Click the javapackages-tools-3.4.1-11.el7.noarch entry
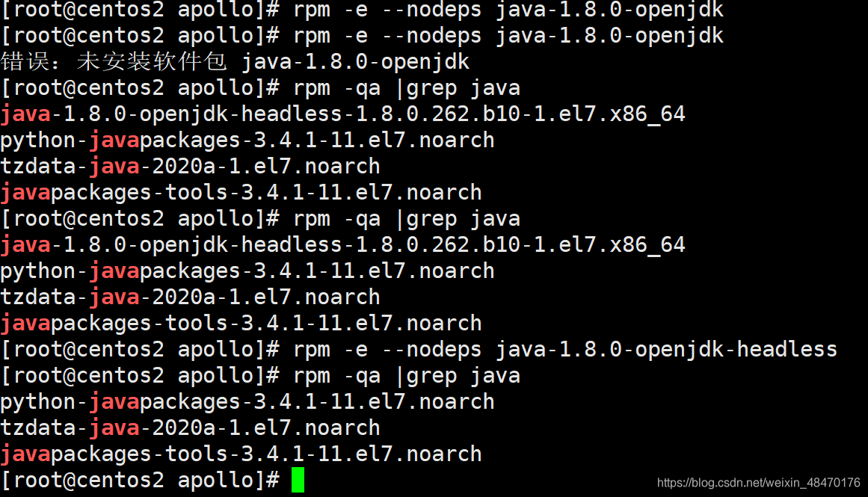 [x=239, y=192]
